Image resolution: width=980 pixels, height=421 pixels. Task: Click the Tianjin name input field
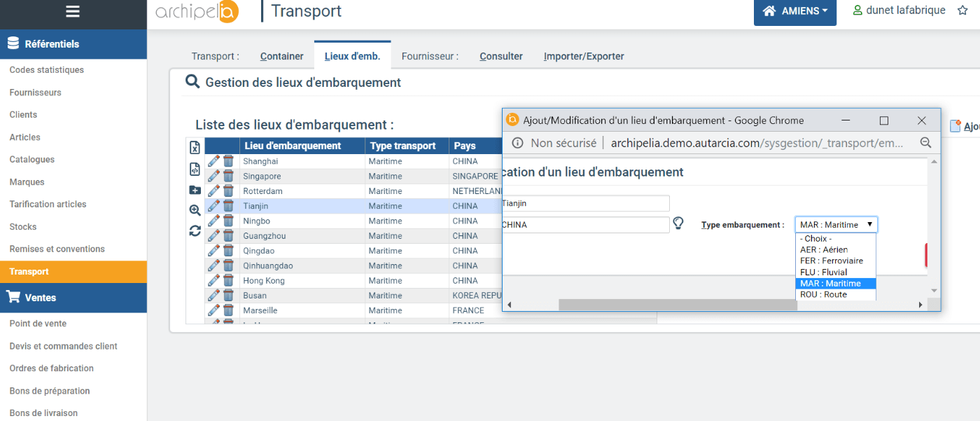click(x=585, y=203)
